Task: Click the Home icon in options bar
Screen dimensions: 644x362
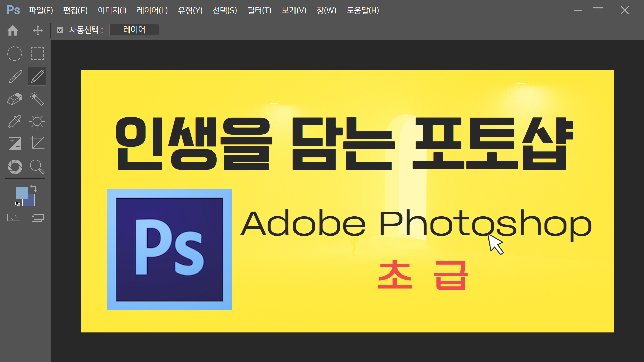Action: [x=13, y=31]
